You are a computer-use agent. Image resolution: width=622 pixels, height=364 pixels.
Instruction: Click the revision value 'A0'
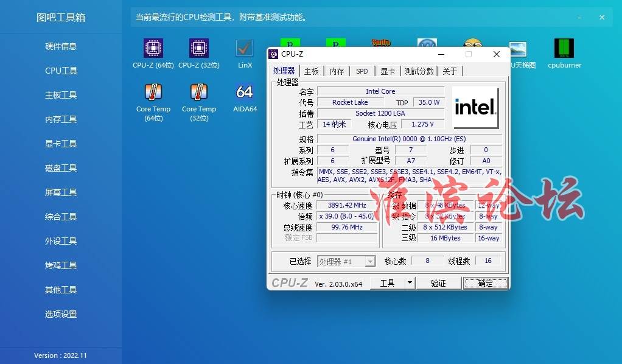point(486,161)
